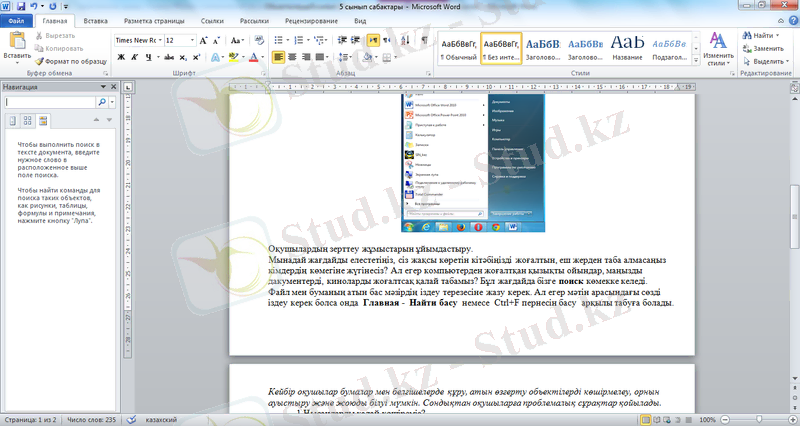Click the navigation pane search field

coord(50,102)
